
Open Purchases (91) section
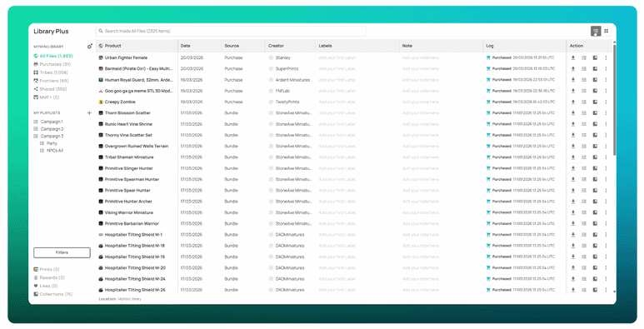tap(52, 64)
